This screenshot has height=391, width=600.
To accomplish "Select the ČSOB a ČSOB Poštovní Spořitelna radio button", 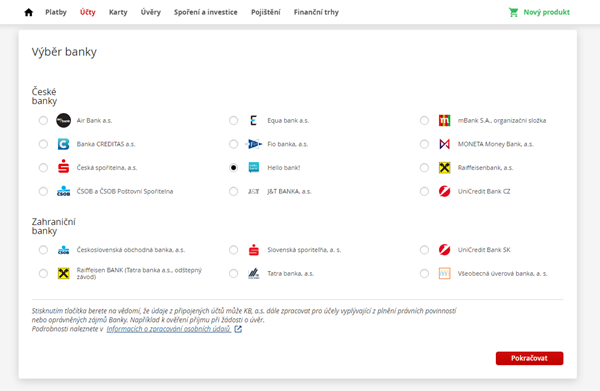I will (43, 191).
